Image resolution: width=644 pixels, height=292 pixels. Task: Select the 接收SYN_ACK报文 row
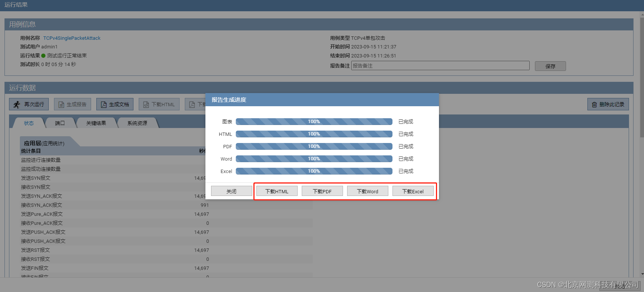[166, 205]
